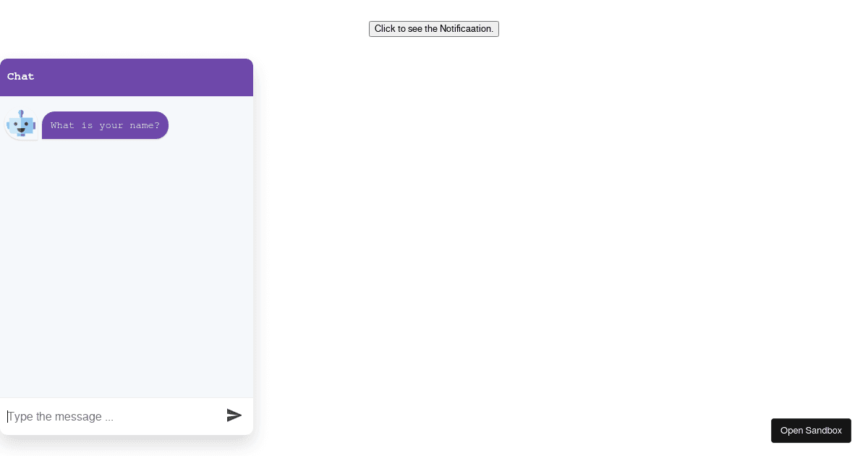
Task: Click the word 'name?' in bot message
Action: click(x=145, y=125)
